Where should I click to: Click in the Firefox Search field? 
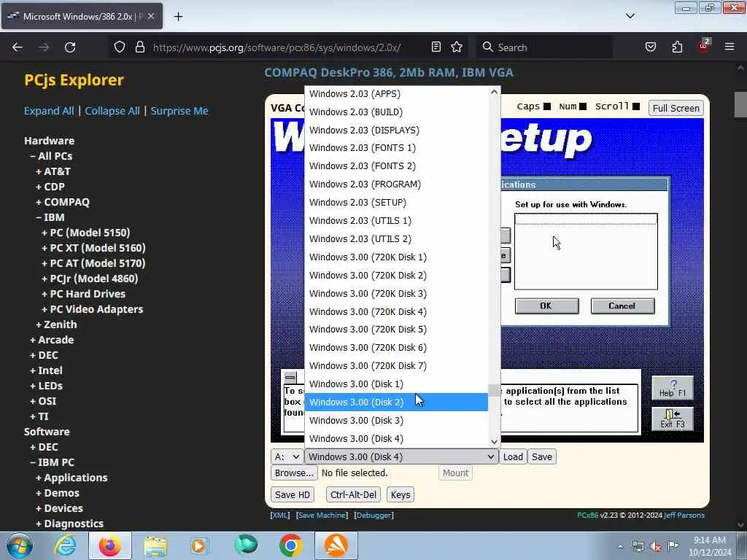point(546,47)
